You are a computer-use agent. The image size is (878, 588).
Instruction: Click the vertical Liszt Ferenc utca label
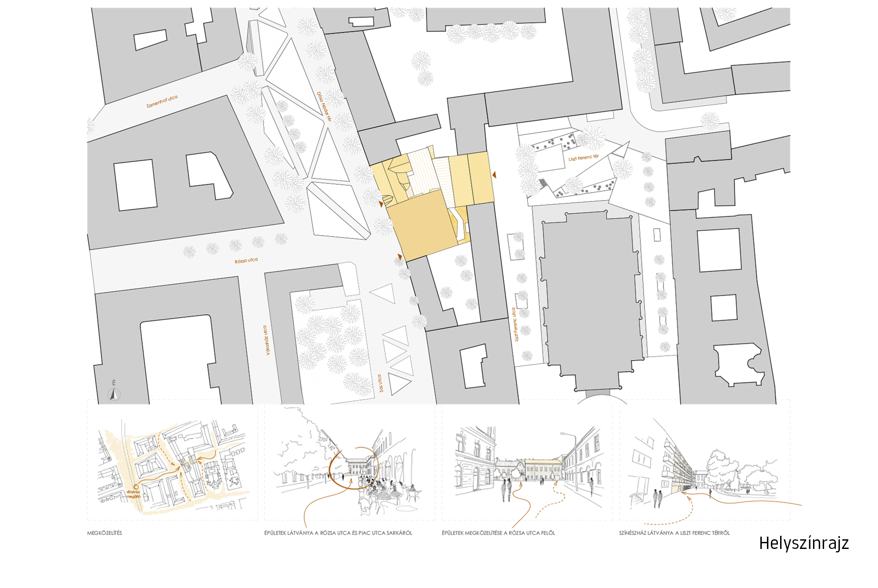(x=515, y=324)
